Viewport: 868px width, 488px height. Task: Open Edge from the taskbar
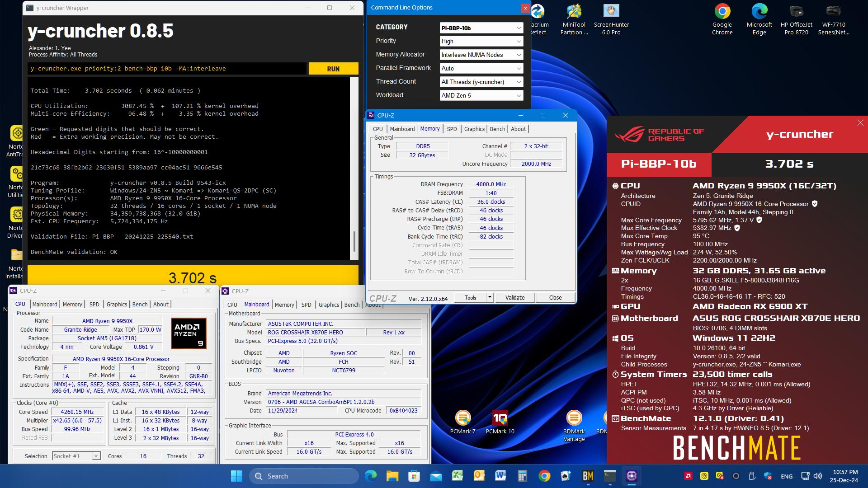(x=371, y=476)
